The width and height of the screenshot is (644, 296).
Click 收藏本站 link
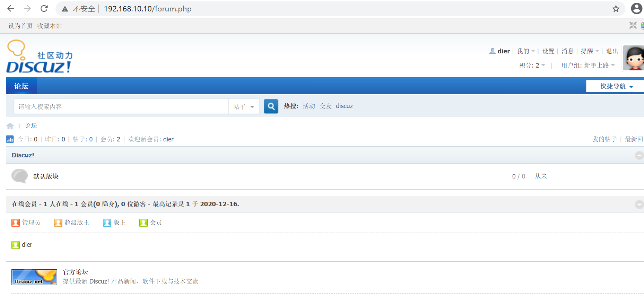coord(50,26)
